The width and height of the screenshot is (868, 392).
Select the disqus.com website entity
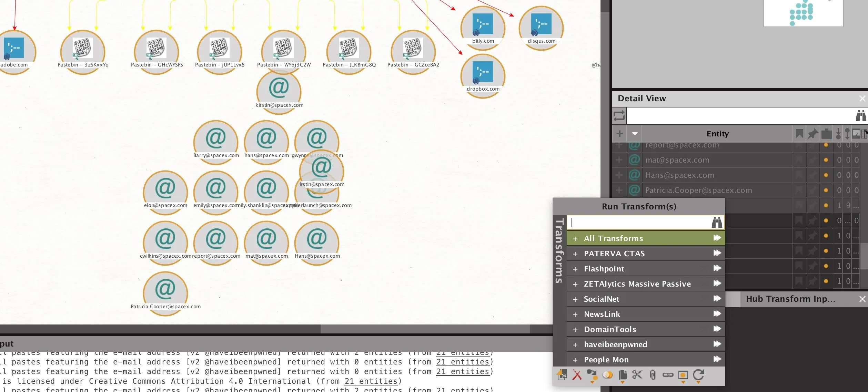(541, 28)
